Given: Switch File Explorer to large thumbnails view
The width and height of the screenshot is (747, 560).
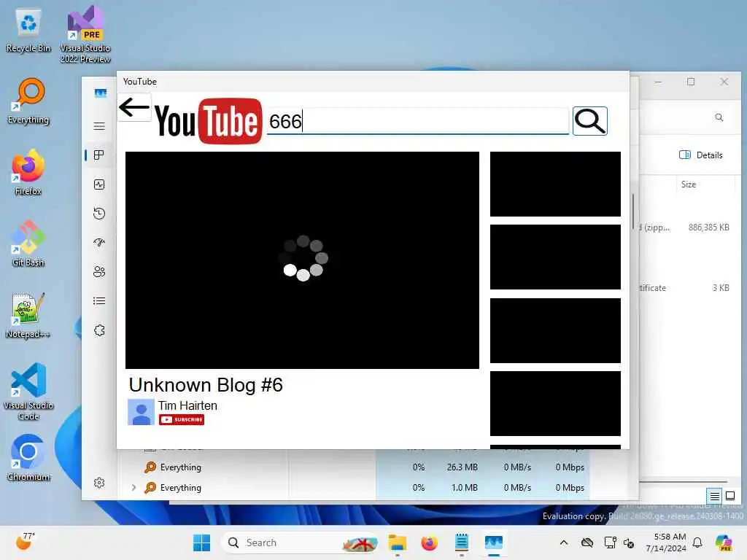Looking at the screenshot, I should 729,496.
